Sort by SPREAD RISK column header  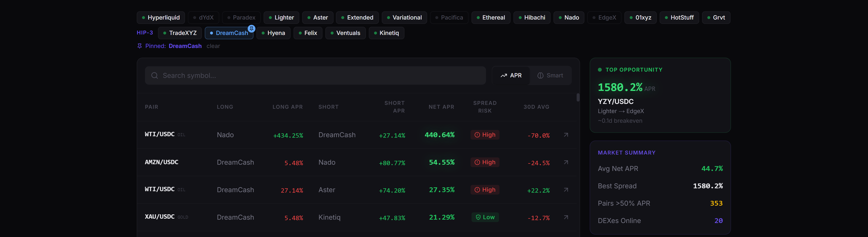(485, 107)
